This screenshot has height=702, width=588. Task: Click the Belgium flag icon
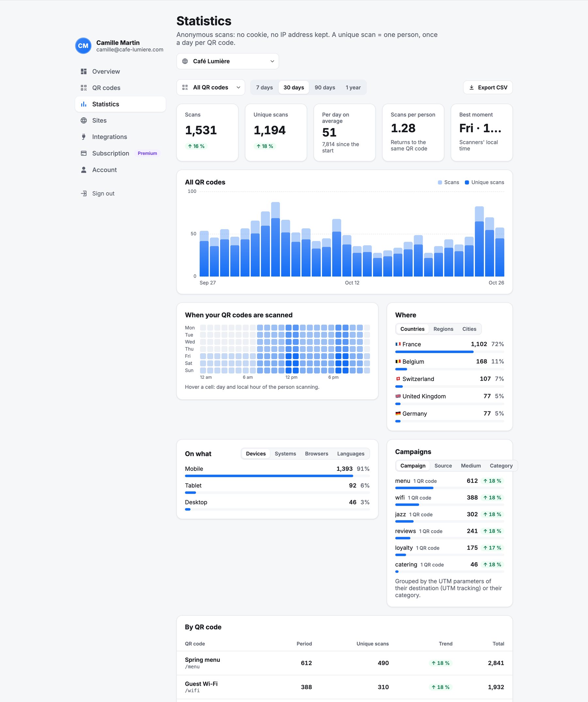(398, 361)
